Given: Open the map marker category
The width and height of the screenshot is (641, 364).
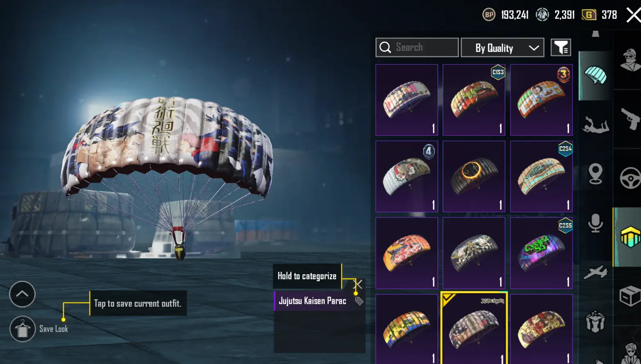Looking at the screenshot, I should pos(596,174).
